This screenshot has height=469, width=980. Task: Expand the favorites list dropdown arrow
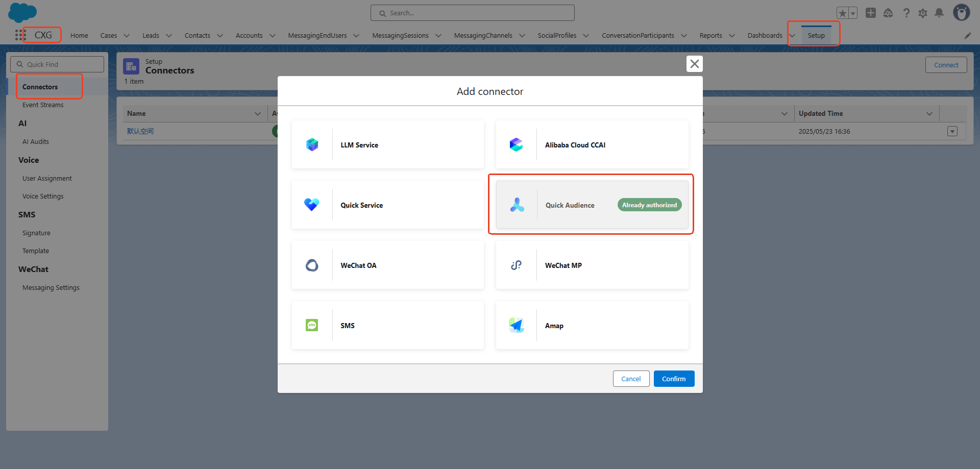[852, 13]
